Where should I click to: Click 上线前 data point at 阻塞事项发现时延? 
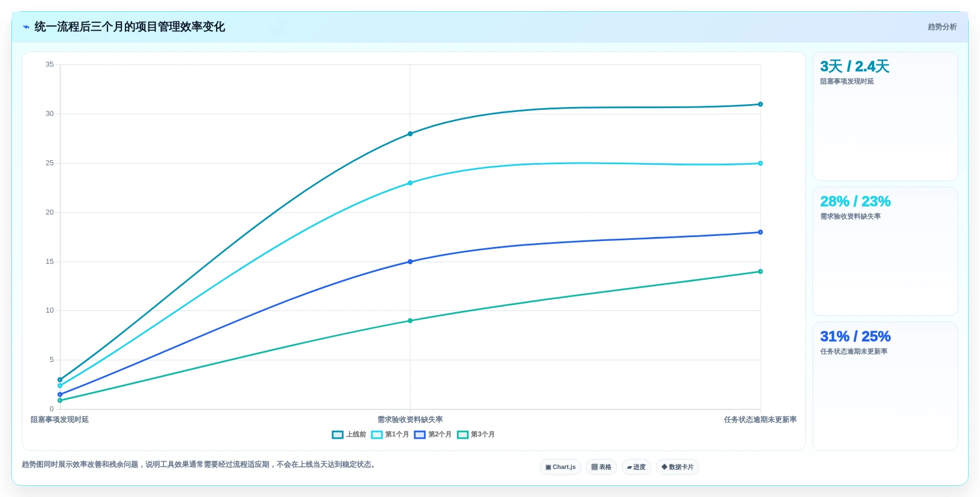60,380
